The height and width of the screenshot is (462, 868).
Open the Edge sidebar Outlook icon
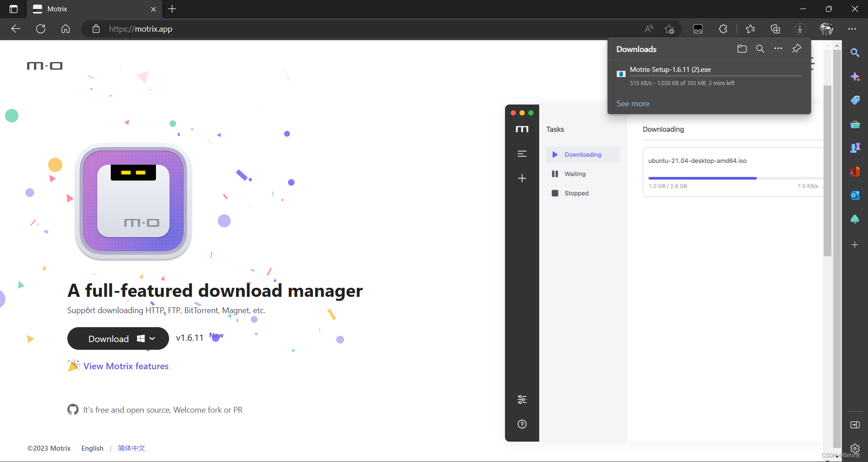[x=855, y=195]
